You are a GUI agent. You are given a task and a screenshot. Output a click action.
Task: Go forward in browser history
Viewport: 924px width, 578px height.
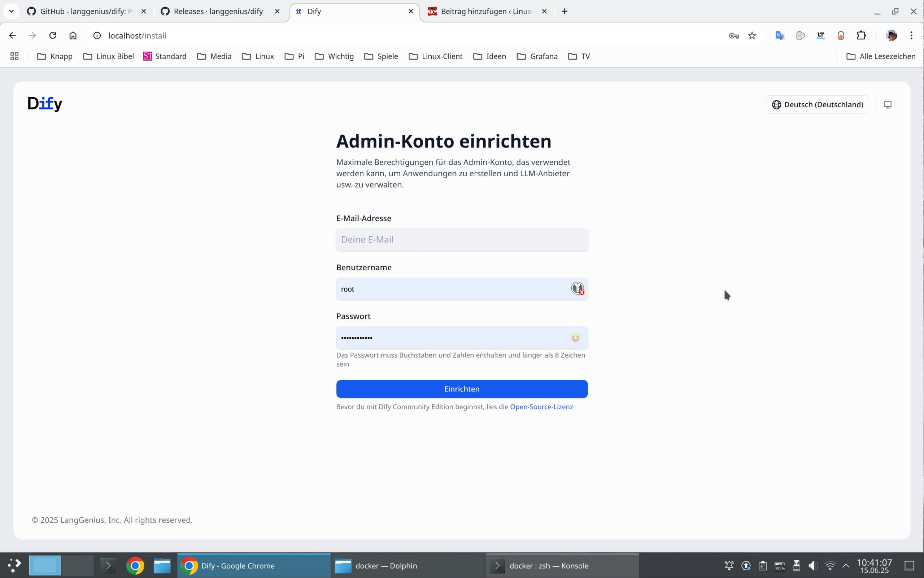pos(32,35)
